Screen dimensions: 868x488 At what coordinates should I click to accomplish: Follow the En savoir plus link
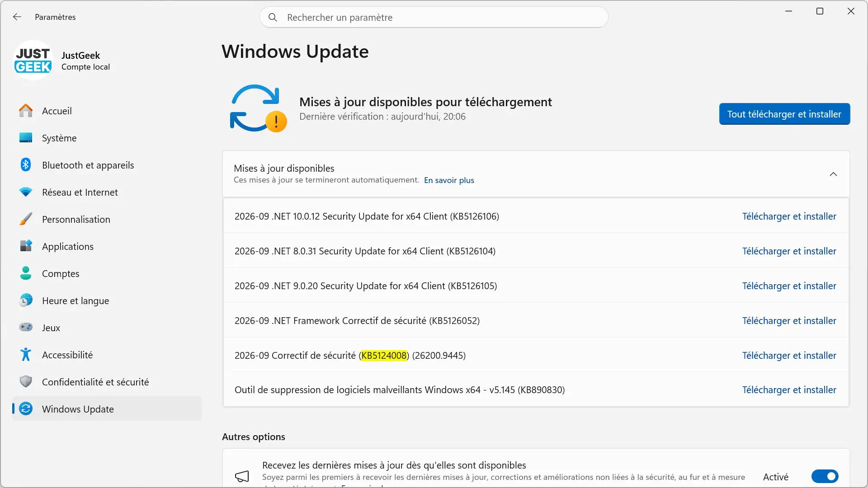click(449, 180)
